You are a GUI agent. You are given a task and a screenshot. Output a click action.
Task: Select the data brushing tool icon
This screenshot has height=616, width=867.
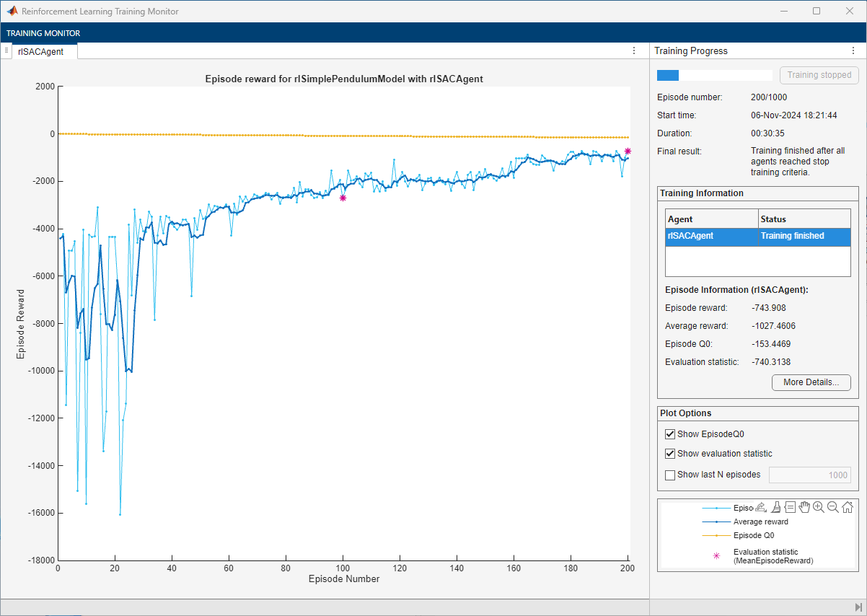point(775,507)
